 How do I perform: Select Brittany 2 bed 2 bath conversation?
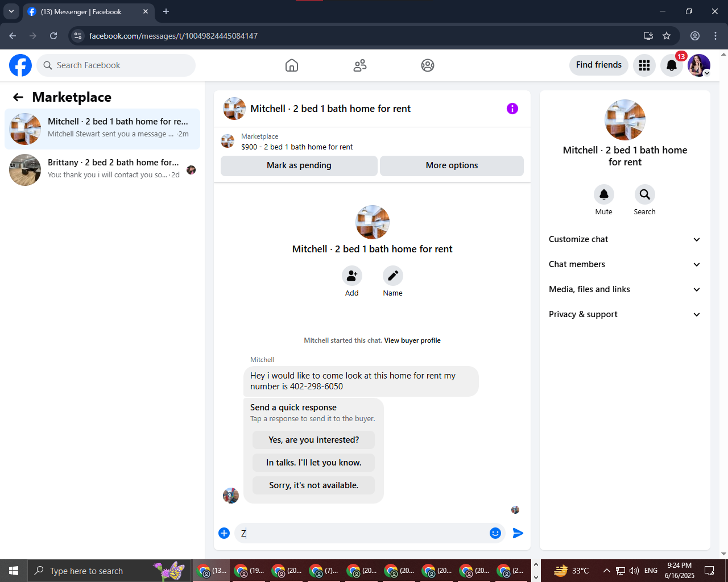point(102,170)
